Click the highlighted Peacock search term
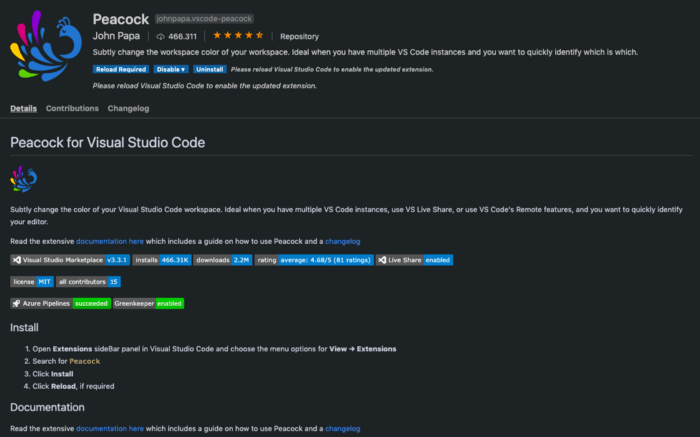Viewport: 700px width, 437px height. pos(85,361)
